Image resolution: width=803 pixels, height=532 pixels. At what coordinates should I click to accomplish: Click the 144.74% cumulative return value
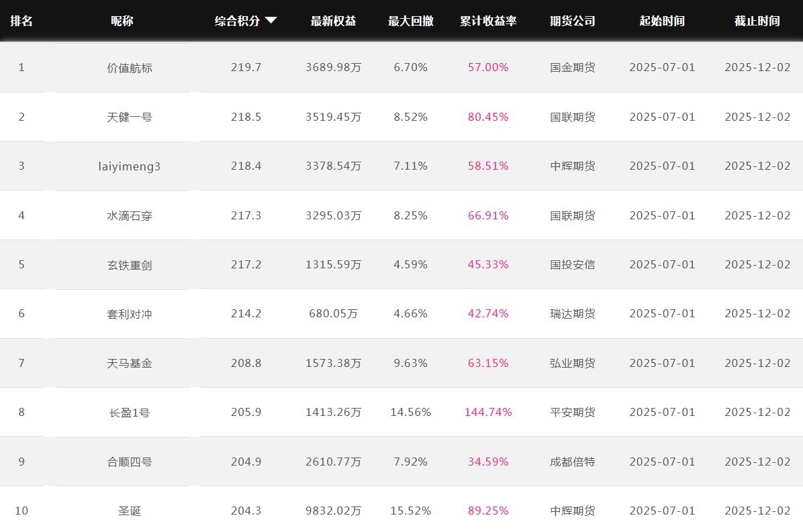[x=488, y=413]
